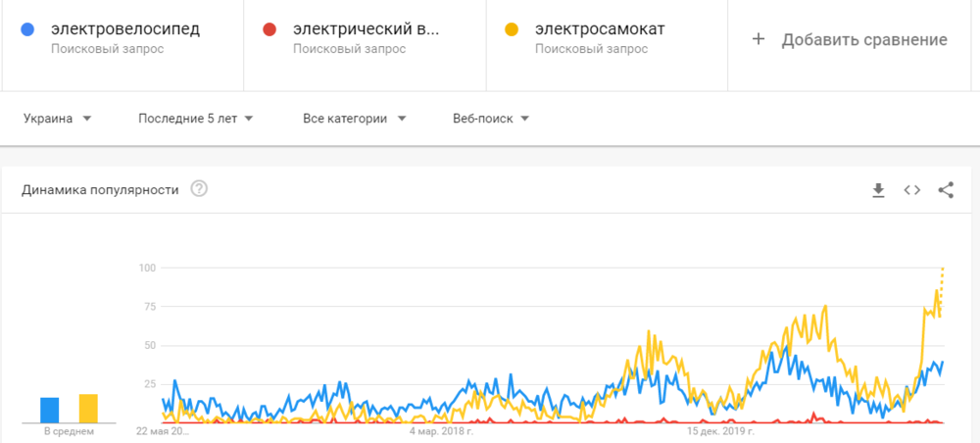
Task: Click red dot beside электрический в...
Action: (x=269, y=30)
